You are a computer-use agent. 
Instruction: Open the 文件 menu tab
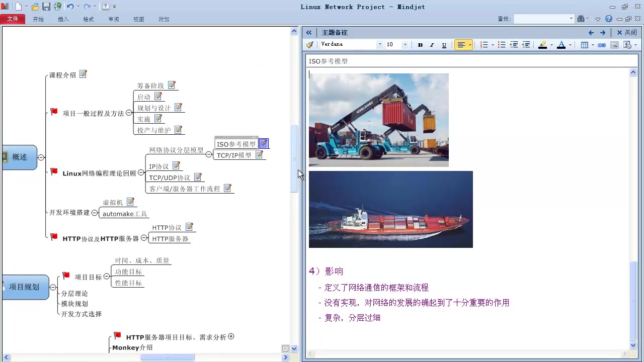point(13,19)
